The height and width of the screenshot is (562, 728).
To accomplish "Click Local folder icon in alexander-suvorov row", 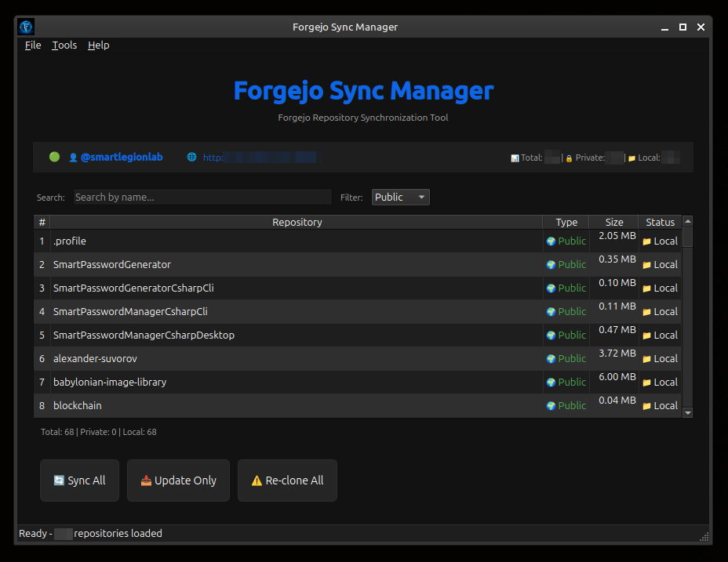I will pyautogui.click(x=646, y=359).
